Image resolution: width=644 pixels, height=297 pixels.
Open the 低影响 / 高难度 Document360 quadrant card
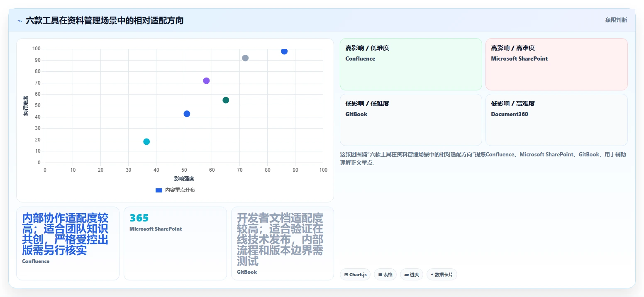tap(556, 120)
